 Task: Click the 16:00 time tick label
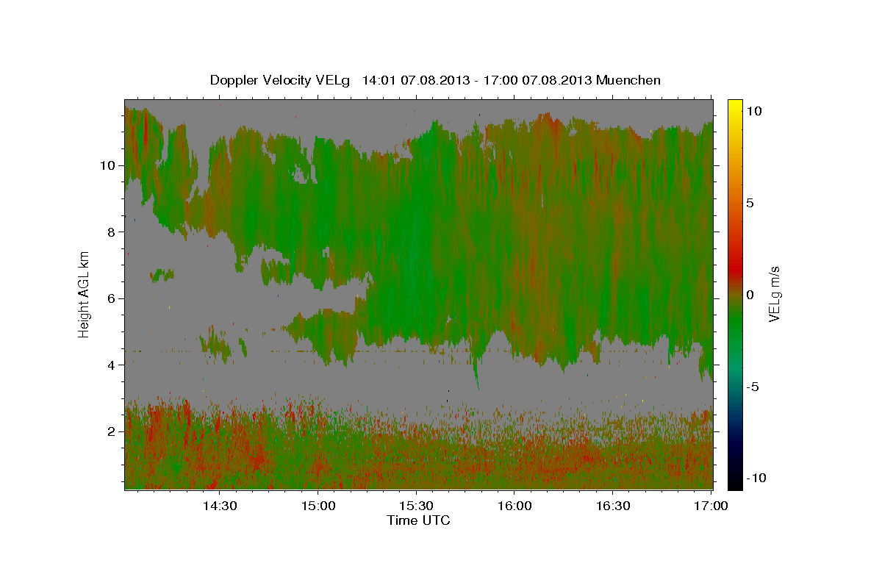(x=514, y=506)
